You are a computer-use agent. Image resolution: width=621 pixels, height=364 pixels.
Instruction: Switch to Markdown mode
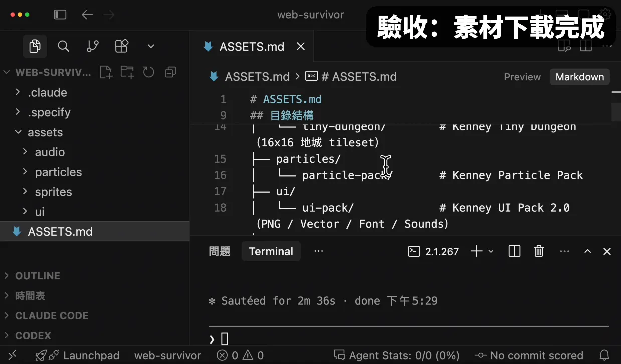click(x=580, y=77)
